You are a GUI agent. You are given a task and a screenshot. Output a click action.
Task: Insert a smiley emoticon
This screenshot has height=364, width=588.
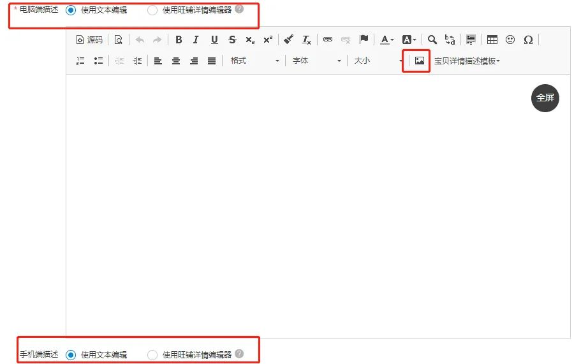[x=510, y=40]
